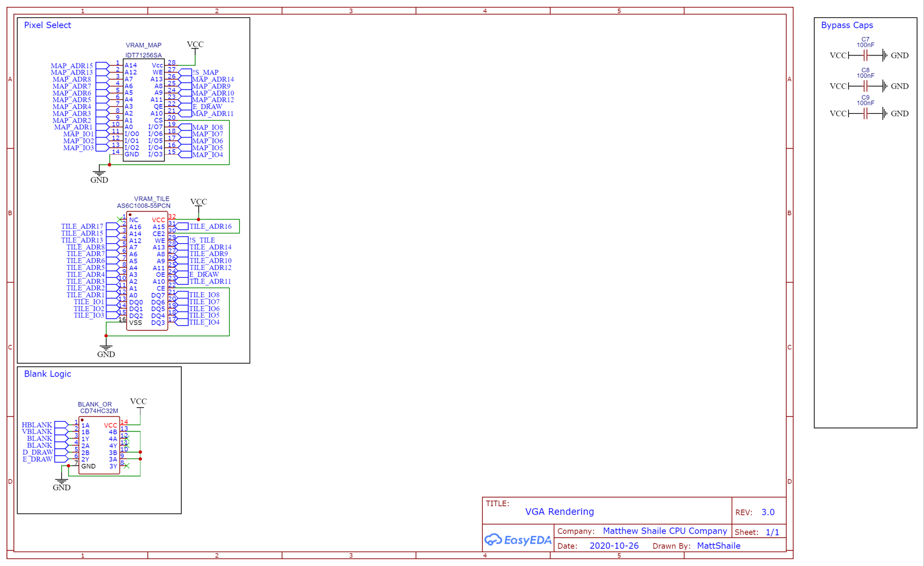Image resolution: width=924 pixels, height=566 pixels.
Task: Click the Sheet 1/1 value
Action: coord(773,533)
